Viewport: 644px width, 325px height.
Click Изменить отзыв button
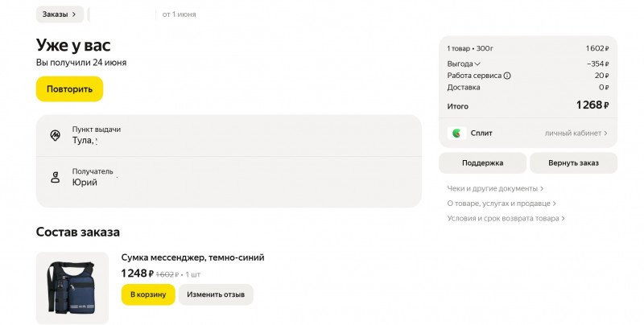[216, 294]
